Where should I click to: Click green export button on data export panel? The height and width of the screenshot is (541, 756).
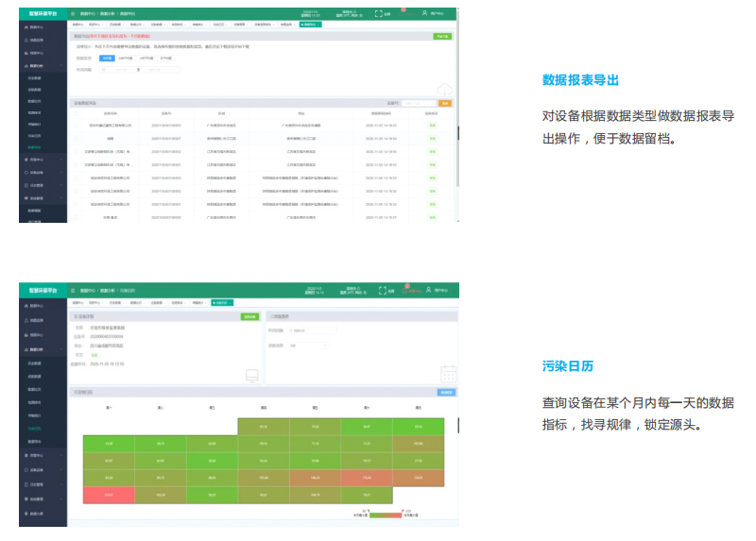click(442, 36)
